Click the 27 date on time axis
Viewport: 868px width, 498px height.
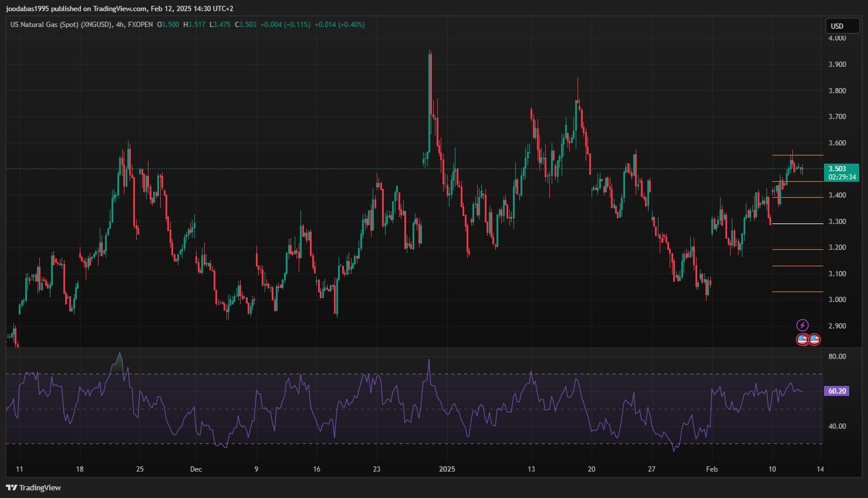point(651,469)
